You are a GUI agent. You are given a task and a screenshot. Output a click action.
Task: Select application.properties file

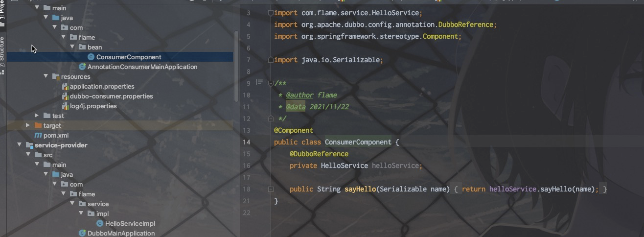click(102, 86)
